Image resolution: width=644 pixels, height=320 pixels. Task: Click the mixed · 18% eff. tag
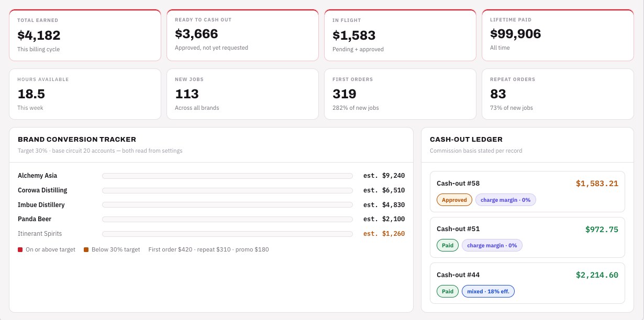click(488, 291)
